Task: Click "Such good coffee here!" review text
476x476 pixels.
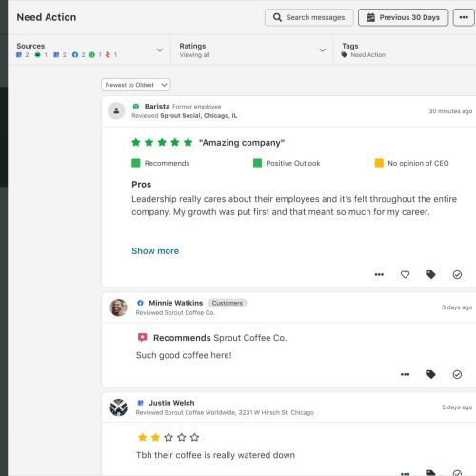Action: [x=184, y=355]
